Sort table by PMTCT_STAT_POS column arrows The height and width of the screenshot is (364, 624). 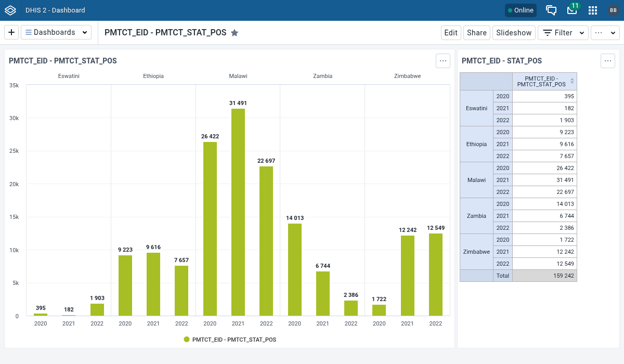(x=572, y=81)
